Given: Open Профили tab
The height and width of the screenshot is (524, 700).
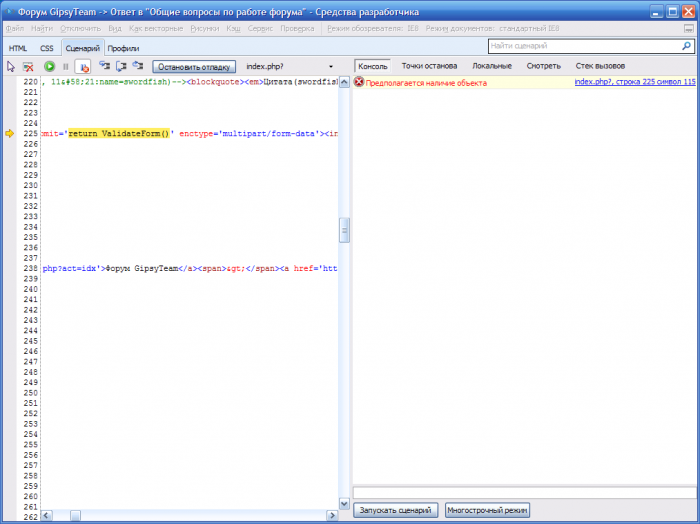Looking at the screenshot, I should 123,48.
